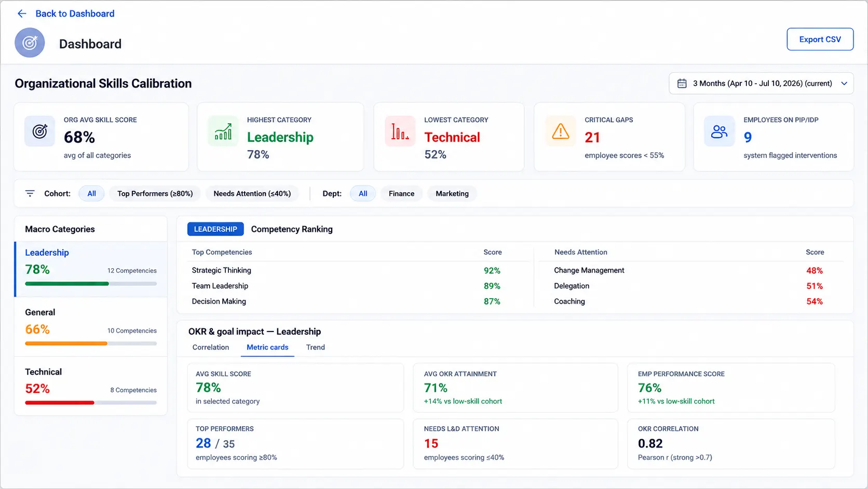The height and width of the screenshot is (489, 868).
Task: Toggle the Finance department filter
Action: pos(401,193)
